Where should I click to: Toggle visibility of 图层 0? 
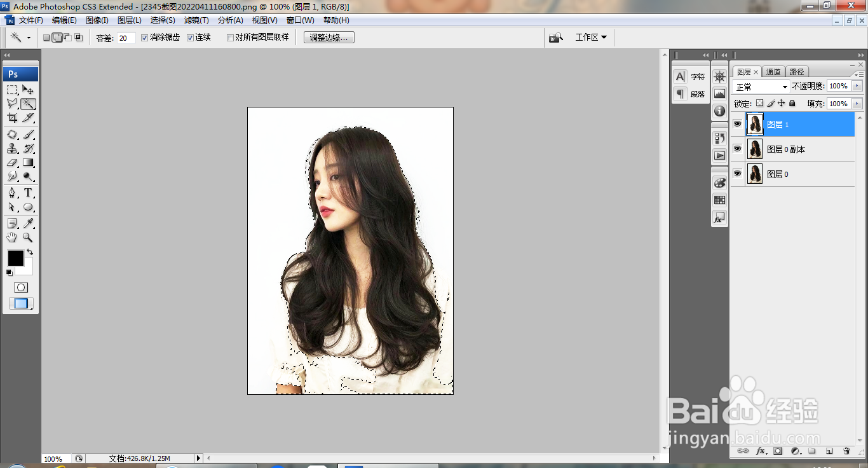click(x=737, y=174)
